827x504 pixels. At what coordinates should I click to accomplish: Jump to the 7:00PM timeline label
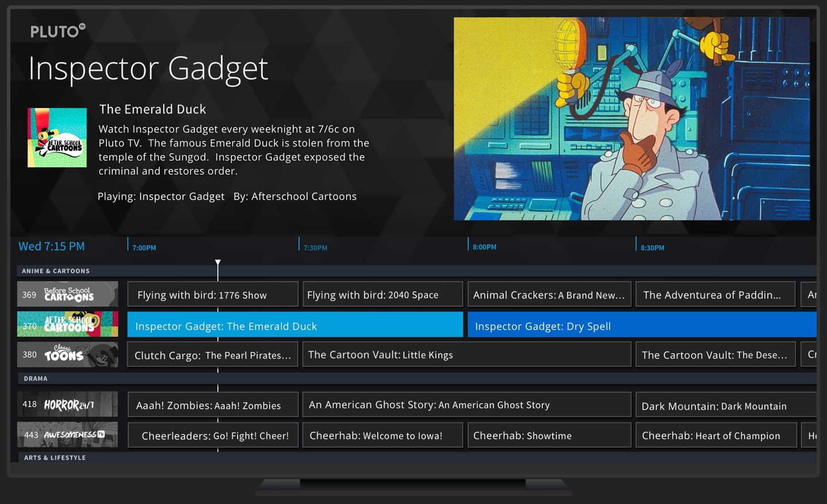pos(144,248)
